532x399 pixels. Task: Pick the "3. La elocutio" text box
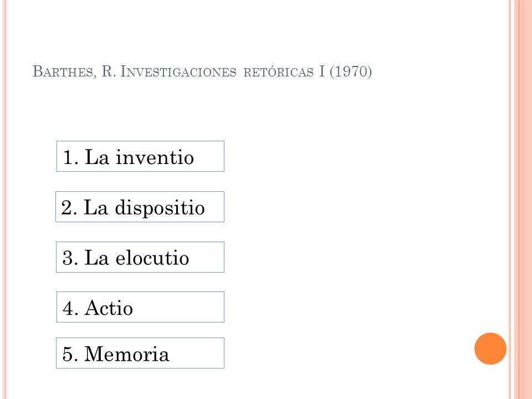tap(140, 257)
